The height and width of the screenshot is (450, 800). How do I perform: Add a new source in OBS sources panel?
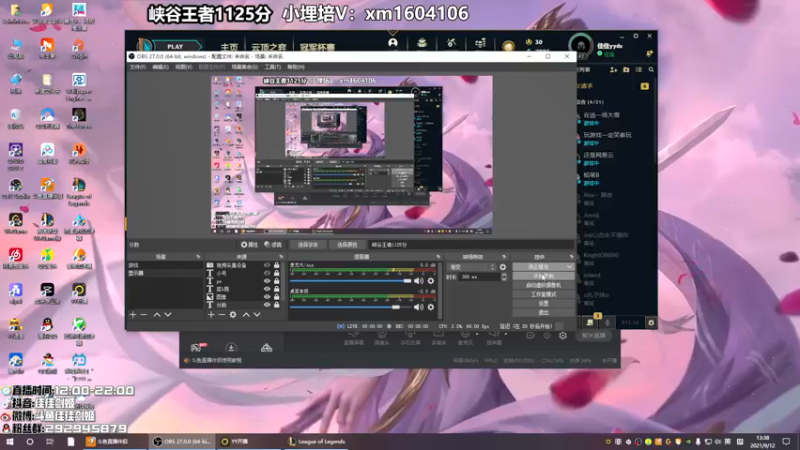(211, 315)
